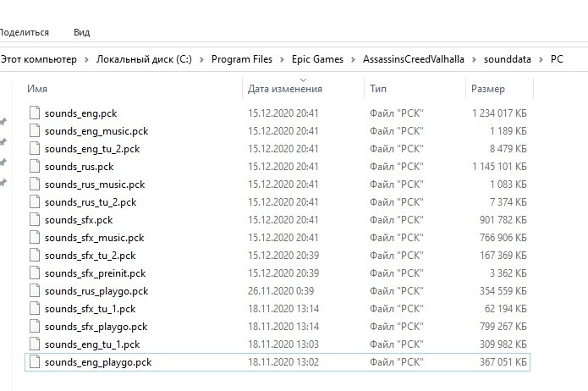Click date 26.11.2020 0:39
This screenshot has height=391, width=588.
pyautogui.click(x=281, y=291)
